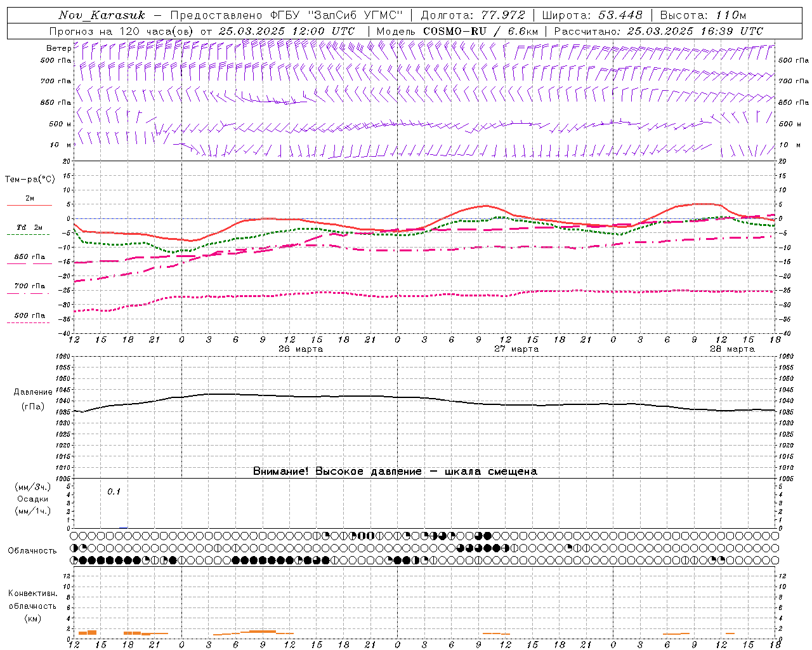Screen dimensions: 812x650
Task: Click the '850 гПа' temperature legend entry
Action: click(x=30, y=257)
